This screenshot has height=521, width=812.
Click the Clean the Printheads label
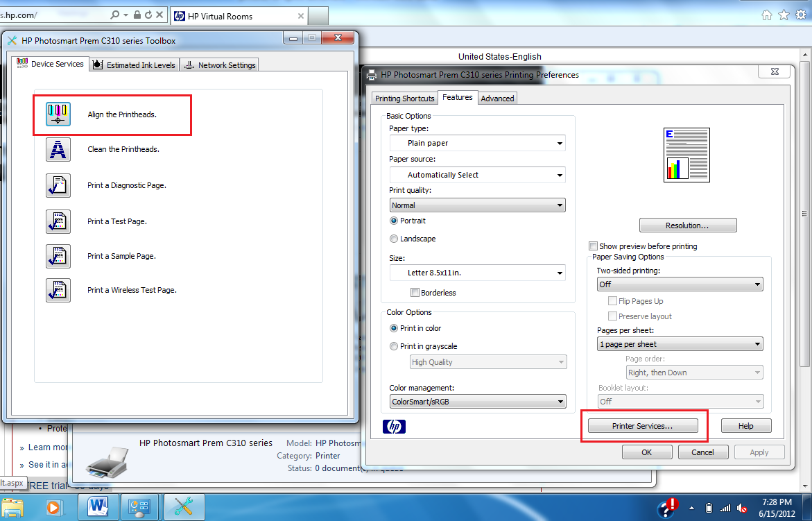[x=123, y=149]
